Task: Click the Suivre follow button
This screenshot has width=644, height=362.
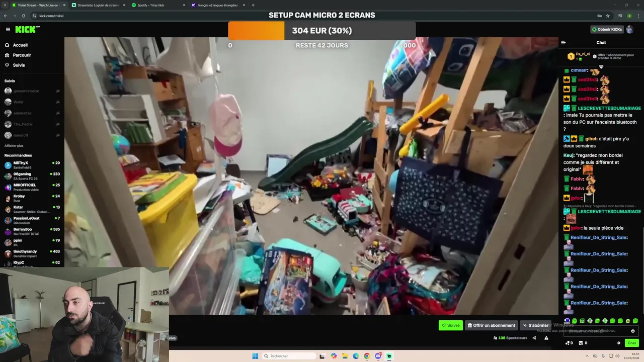Action: tap(450, 325)
